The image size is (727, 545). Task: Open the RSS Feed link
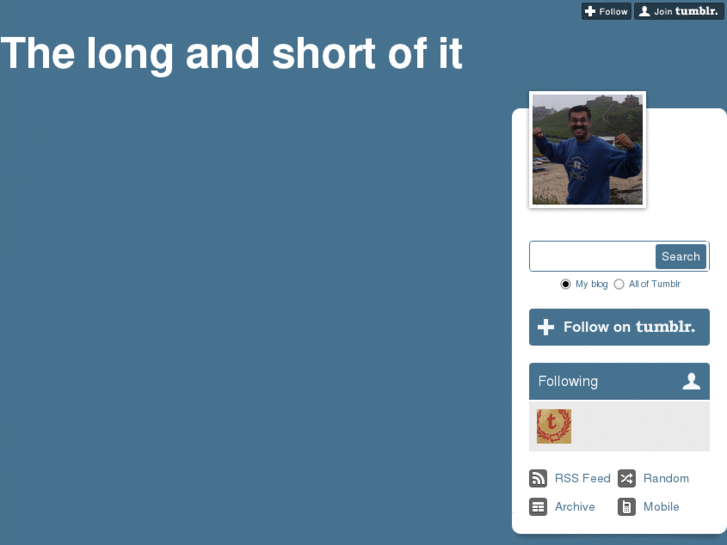(x=583, y=478)
